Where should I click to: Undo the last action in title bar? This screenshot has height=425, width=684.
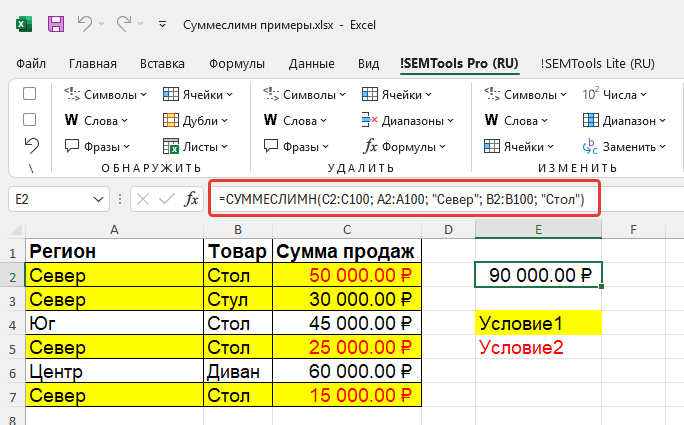pos(84,24)
